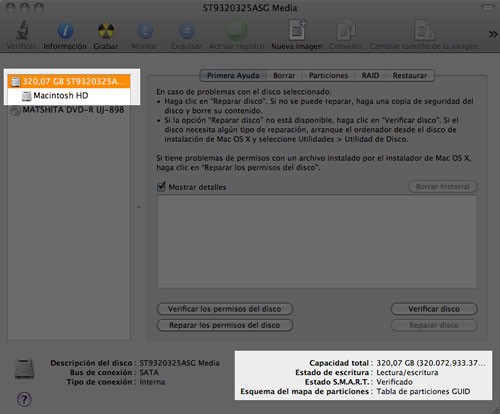500x414 pixels.
Task: Select the Macintosh HD volume
Action: point(69,96)
